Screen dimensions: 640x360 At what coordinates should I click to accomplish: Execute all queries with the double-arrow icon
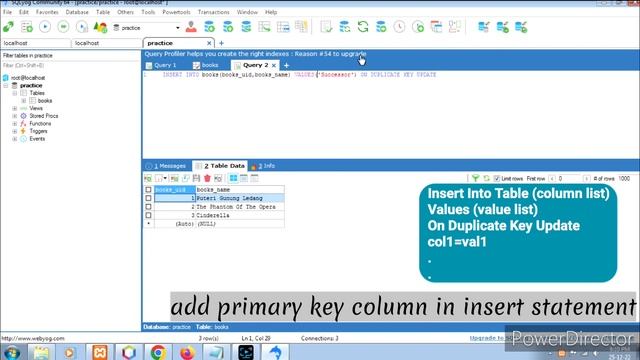(63, 27)
